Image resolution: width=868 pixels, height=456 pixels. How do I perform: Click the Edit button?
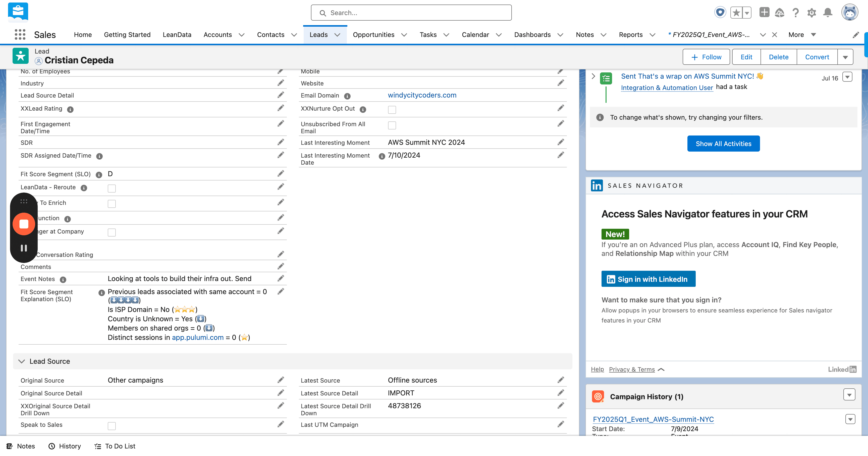tap(746, 57)
